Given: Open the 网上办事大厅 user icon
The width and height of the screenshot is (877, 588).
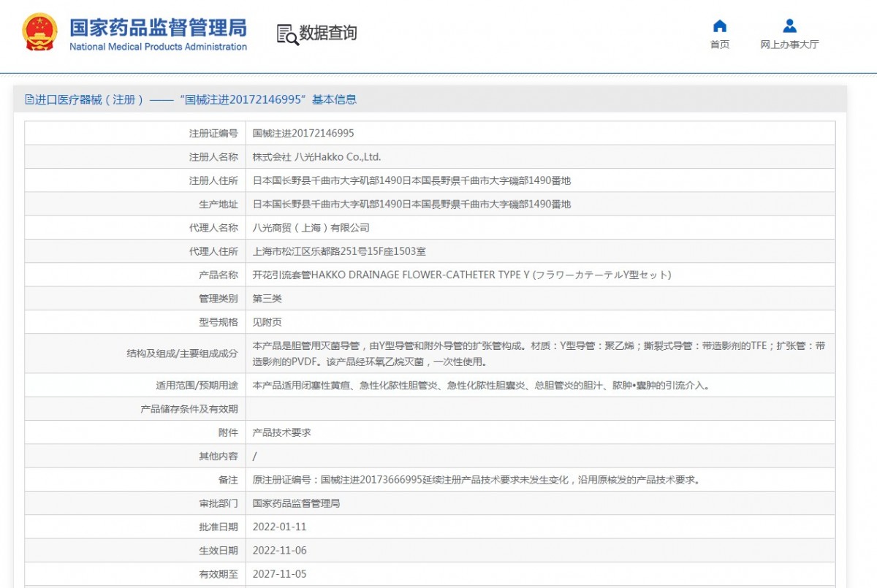Looking at the screenshot, I should [789, 26].
